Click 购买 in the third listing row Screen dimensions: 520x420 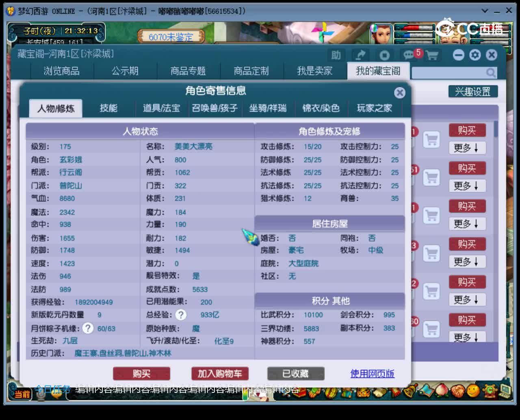(x=467, y=206)
